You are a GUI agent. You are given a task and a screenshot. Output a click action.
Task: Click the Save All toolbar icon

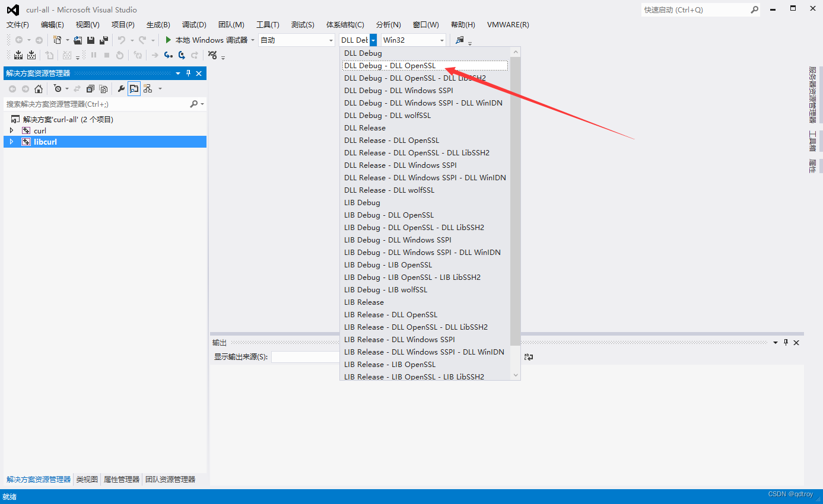(104, 40)
